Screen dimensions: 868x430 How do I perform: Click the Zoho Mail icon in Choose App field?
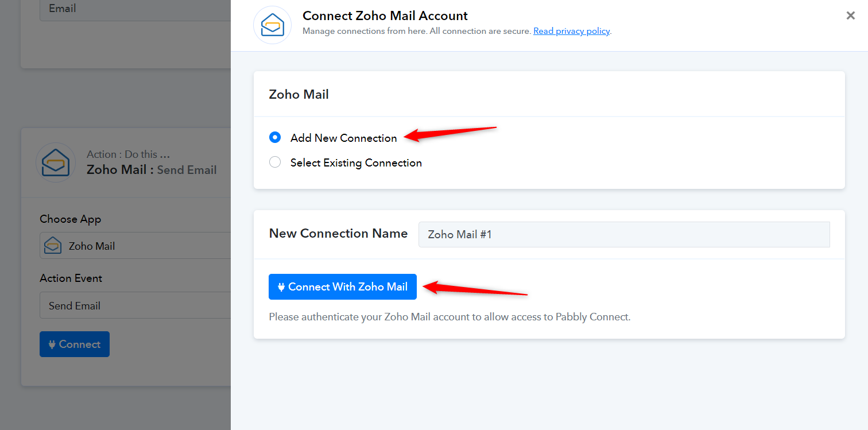coord(53,246)
